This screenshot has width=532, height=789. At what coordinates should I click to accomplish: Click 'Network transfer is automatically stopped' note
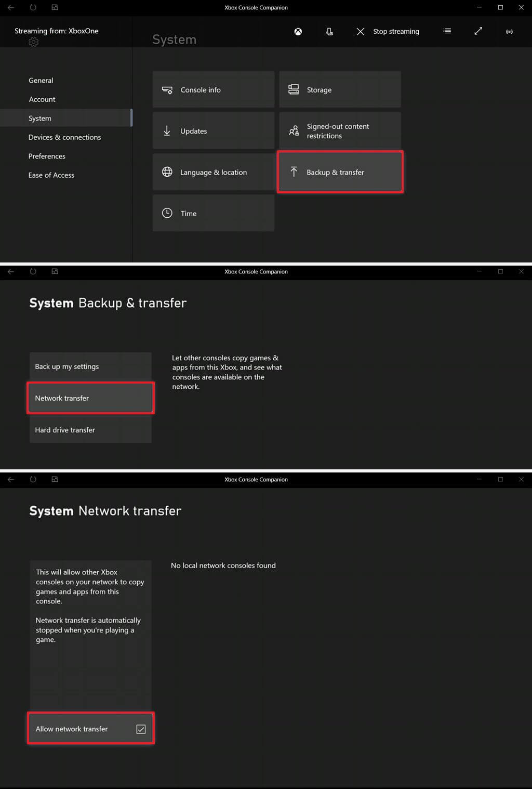coord(88,630)
